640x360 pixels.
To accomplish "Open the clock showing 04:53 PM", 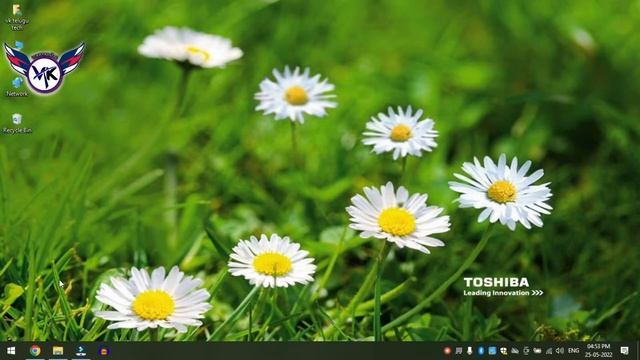I will point(598,351).
